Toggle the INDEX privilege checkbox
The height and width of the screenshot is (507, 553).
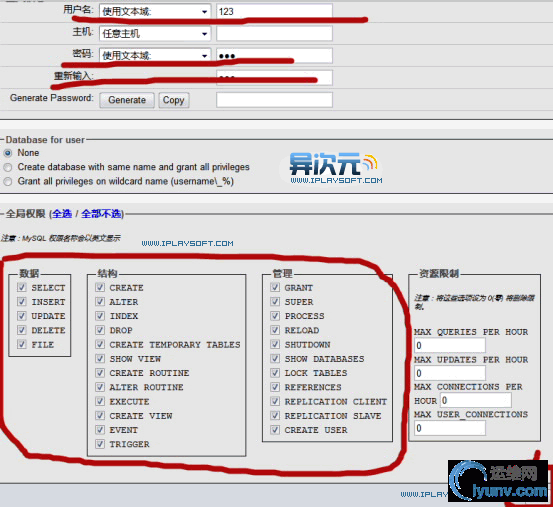[100, 316]
